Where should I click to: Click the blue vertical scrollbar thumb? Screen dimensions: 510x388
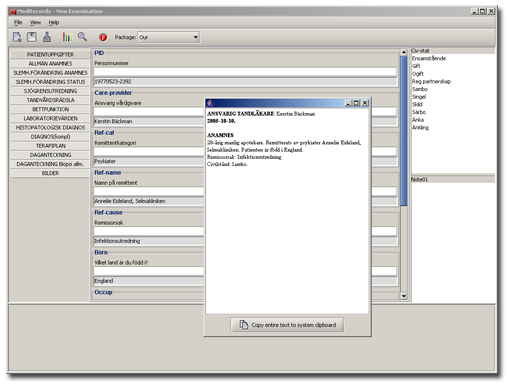pyautogui.click(x=404, y=131)
